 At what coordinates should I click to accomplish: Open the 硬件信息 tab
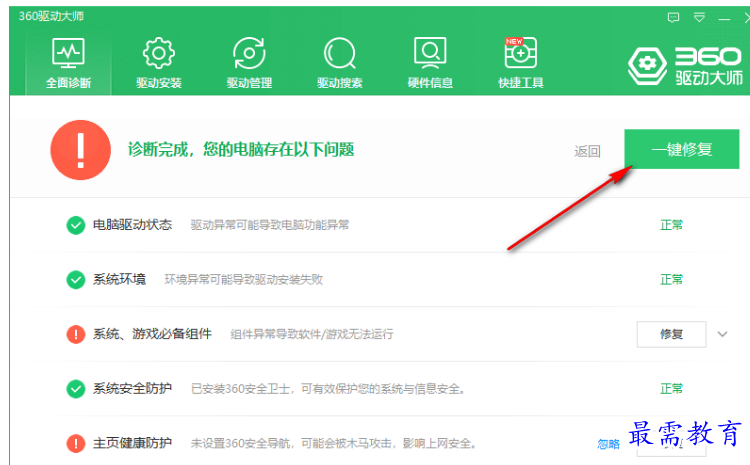click(430, 63)
